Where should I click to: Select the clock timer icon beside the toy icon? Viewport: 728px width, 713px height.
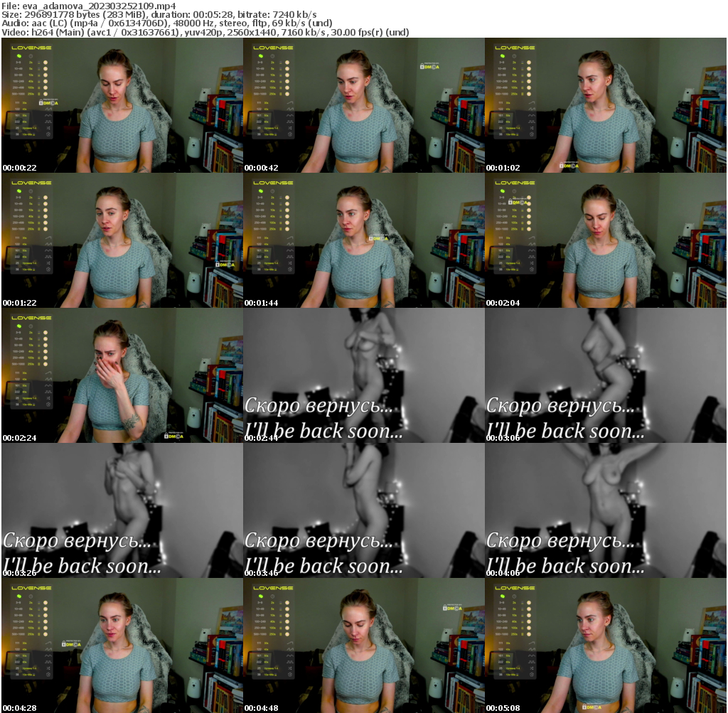coord(31,55)
